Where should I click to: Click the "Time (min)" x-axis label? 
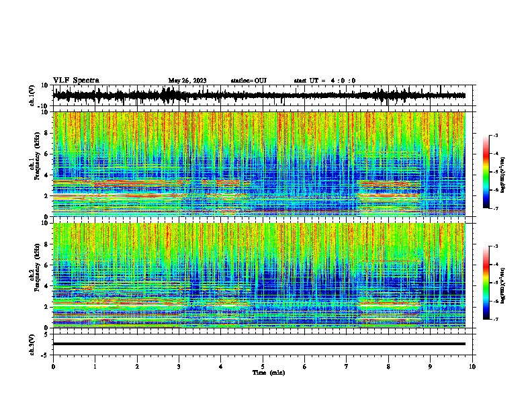pos(269,373)
